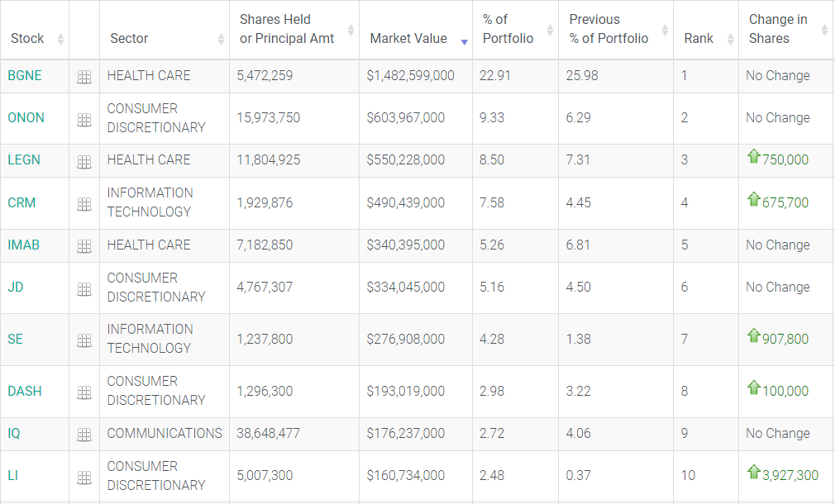Click green up arrow beside 675,700
835x504 pixels.
(x=753, y=199)
